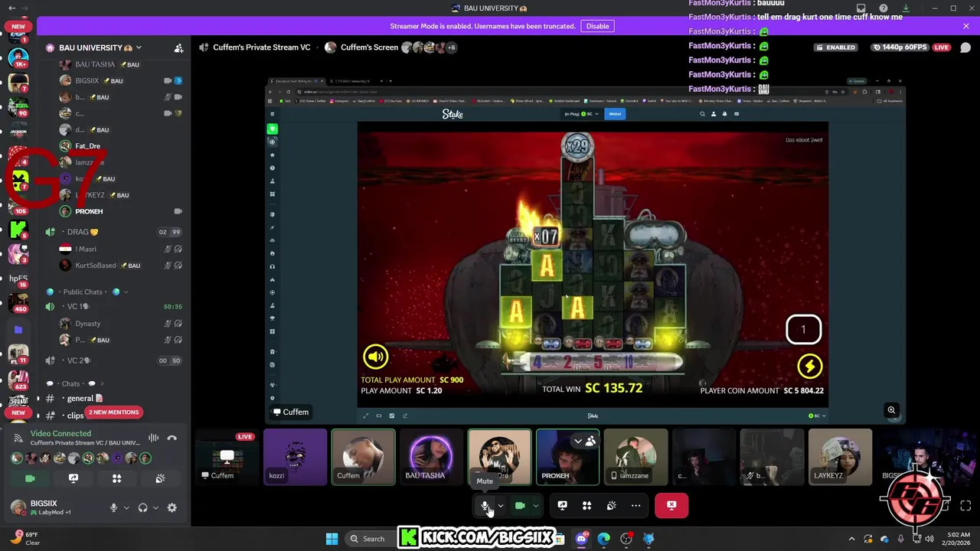Open more options ellipsis in call controls
Image resolution: width=980 pixels, height=551 pixels.
coord(635,505)
